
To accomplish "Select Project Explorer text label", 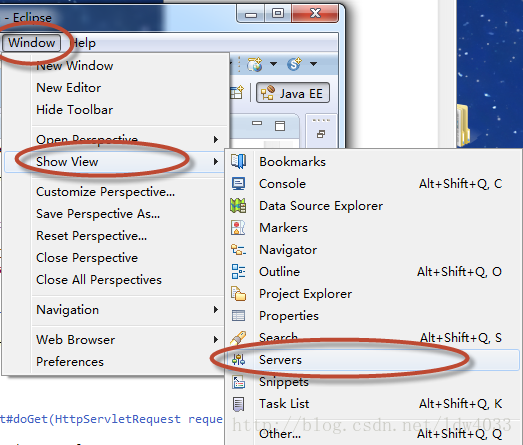I will pyautogui.click(x=306, y=294).
